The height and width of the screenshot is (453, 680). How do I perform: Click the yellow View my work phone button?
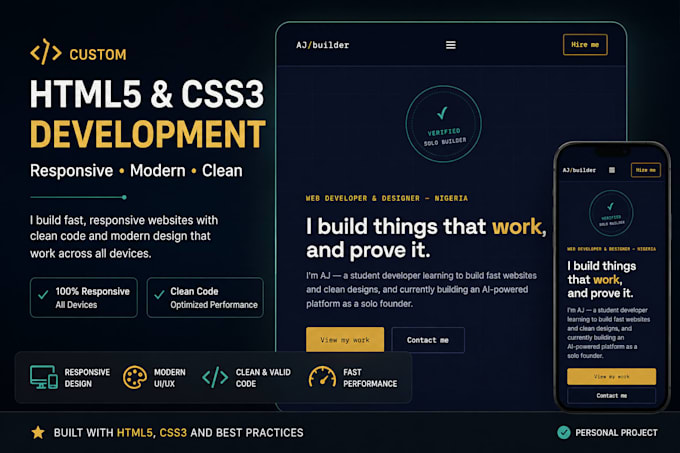tap(611, 376)
